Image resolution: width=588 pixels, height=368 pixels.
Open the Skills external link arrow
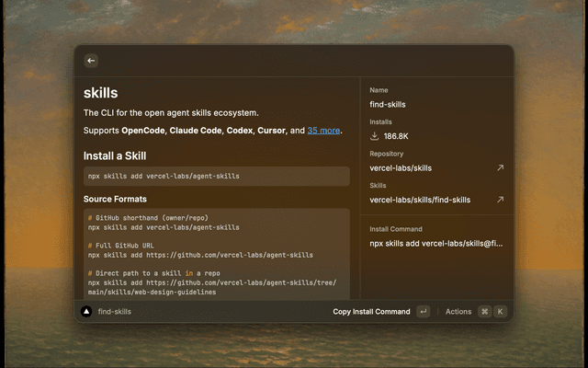[x=500, y=200]
